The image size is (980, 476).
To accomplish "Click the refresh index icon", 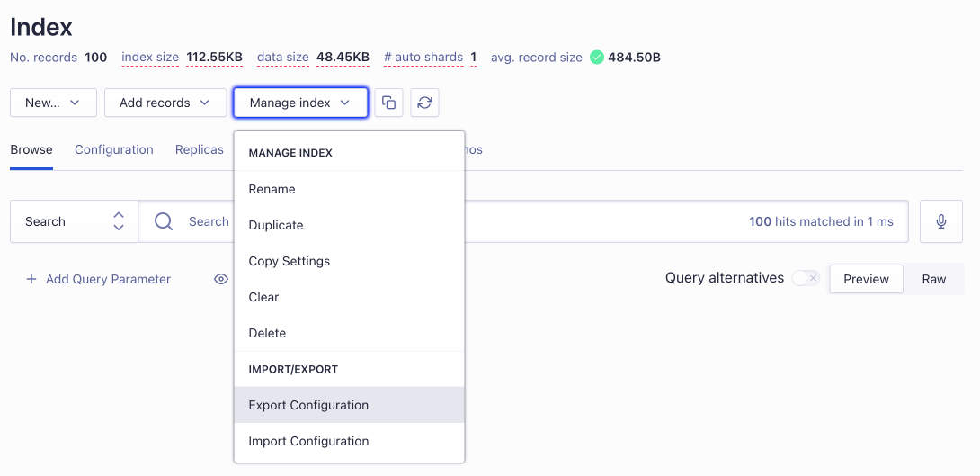I will coord(425,103).
